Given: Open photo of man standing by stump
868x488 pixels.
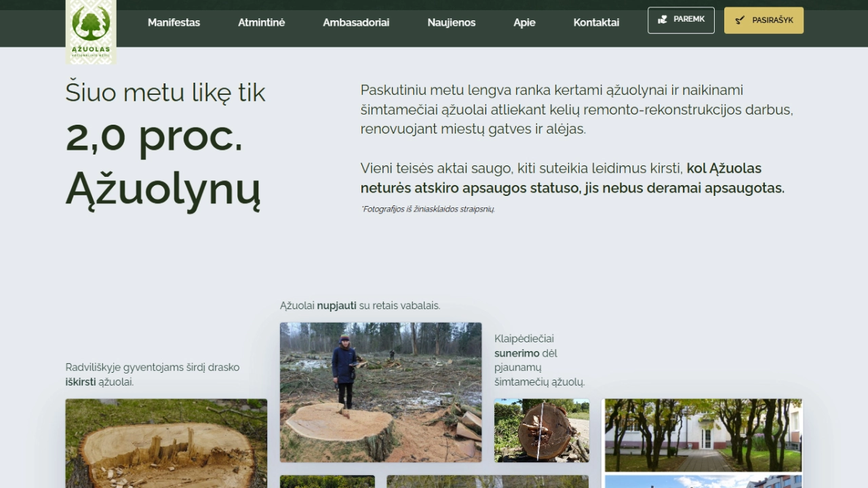Looking at the screenshot, I should click(x=380, y=392).
